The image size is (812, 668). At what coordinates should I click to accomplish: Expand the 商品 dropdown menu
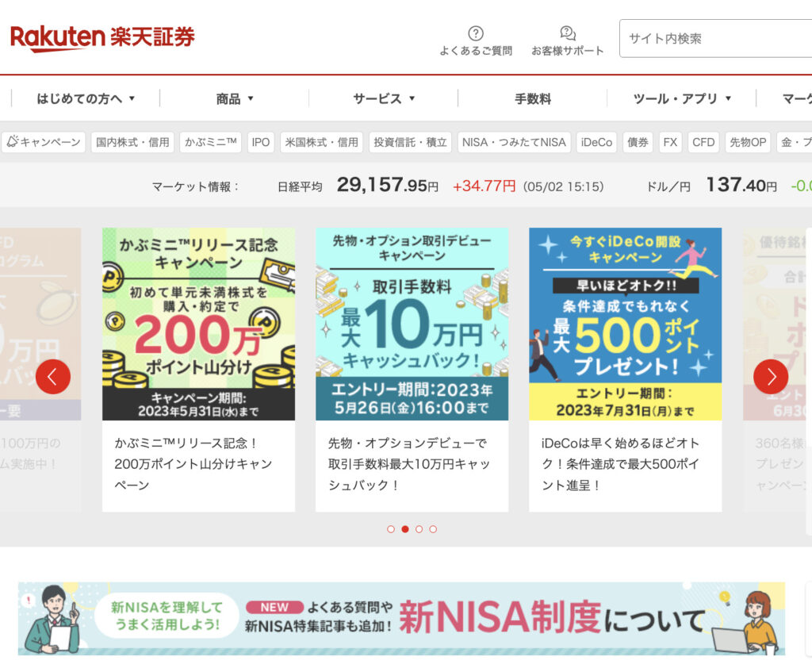pyautogui.click(x=235, y=98)
